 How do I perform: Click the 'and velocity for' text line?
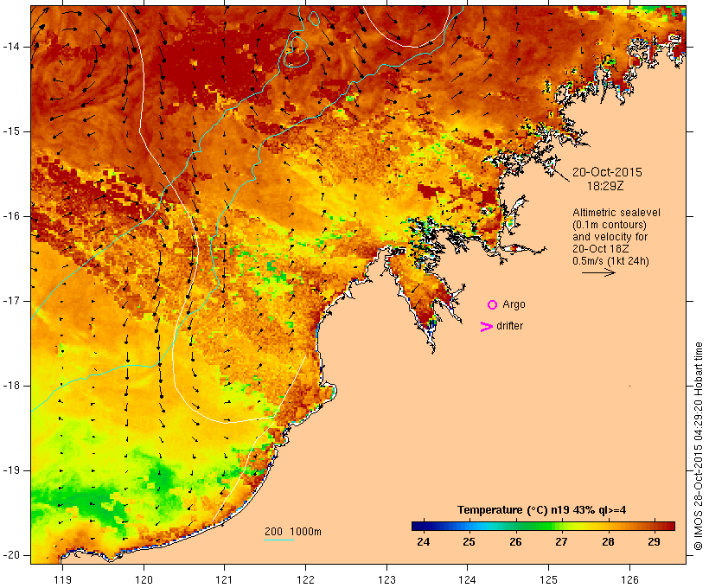pos(610,237)
